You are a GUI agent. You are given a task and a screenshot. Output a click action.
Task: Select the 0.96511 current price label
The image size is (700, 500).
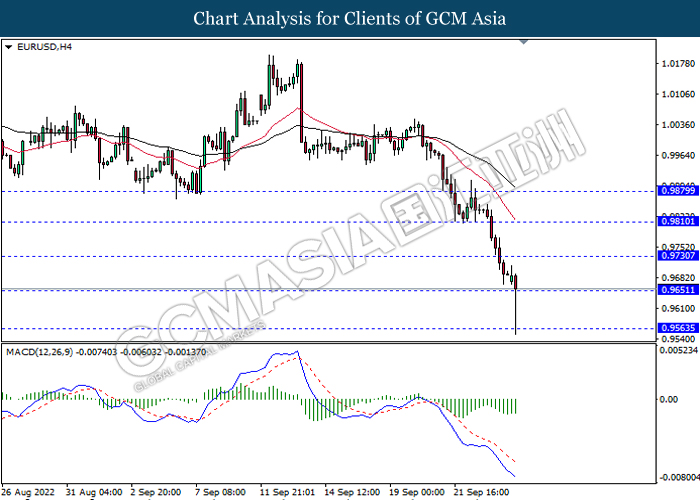(x=678, y=290)
